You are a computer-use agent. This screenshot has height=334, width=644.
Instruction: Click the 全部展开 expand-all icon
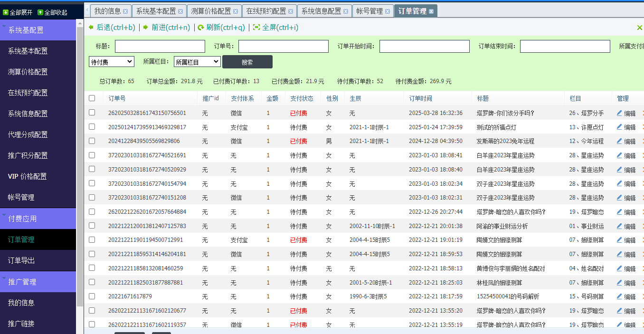click(6, 12)
